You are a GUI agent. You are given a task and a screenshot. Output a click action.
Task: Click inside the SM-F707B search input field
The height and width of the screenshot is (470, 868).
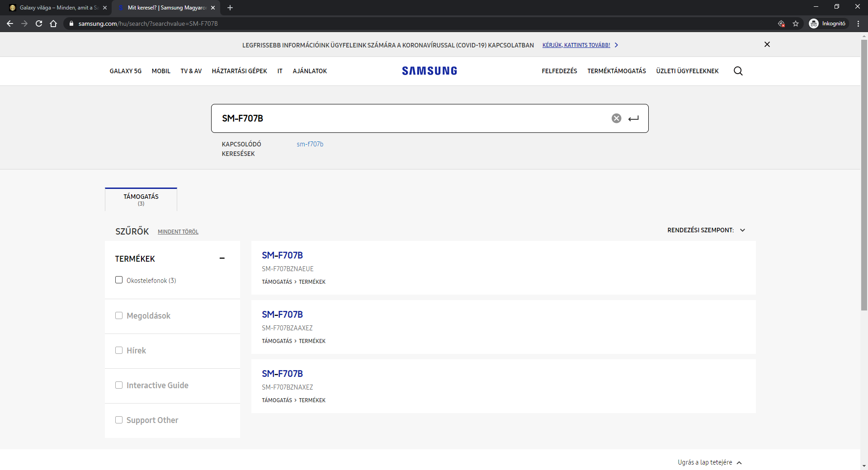[x=407, y=118]
